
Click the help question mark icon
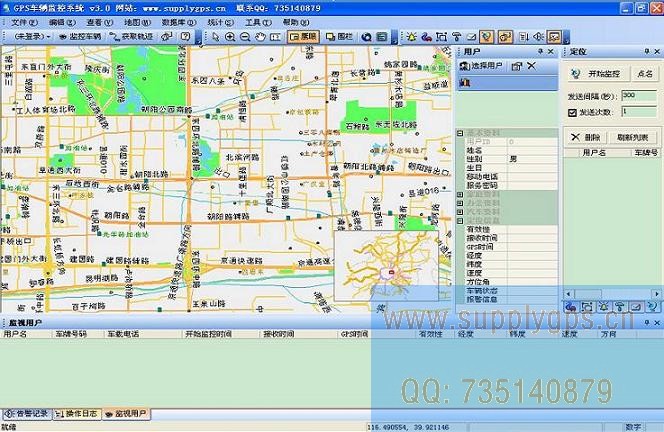(186, 37)
